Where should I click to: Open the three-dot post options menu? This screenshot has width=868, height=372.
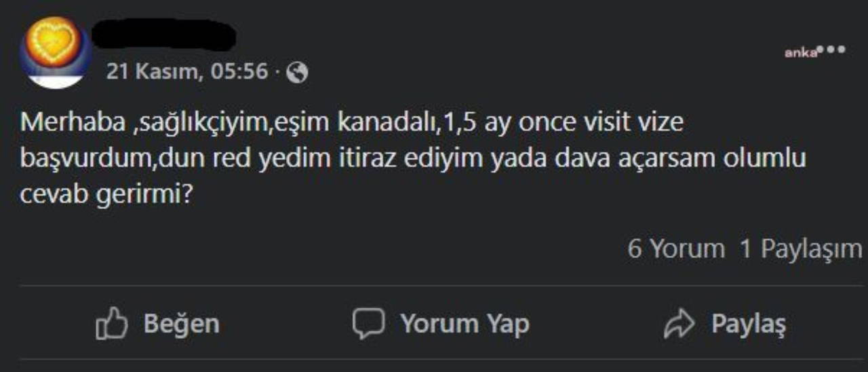point(832,50)
